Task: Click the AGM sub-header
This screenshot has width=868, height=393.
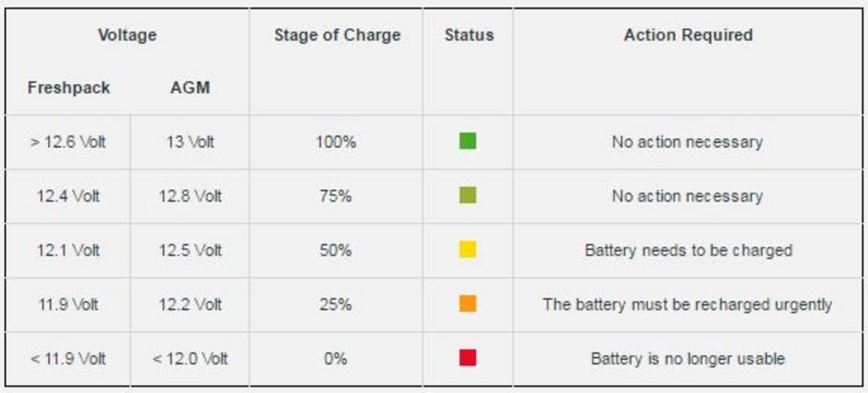Action: coord(190,87)
